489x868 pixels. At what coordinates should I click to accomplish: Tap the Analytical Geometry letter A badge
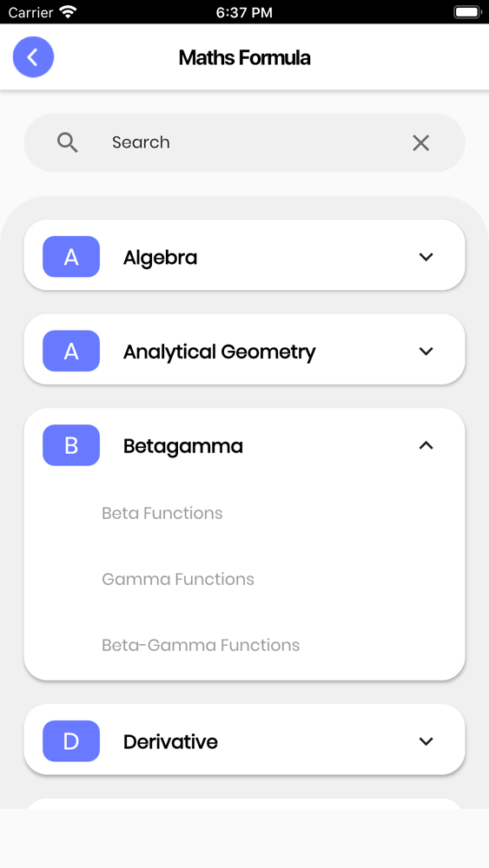click(71, 351)
